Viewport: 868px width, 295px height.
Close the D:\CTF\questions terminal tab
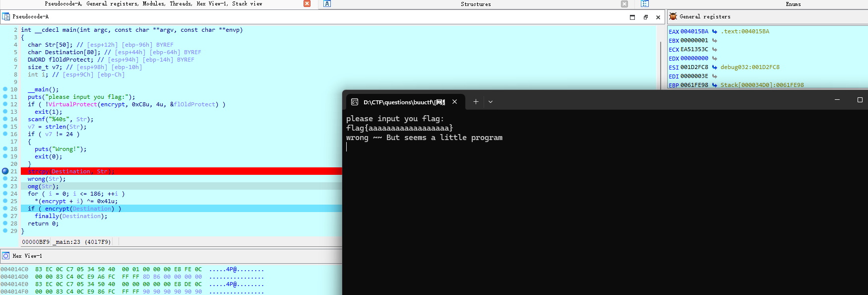click(454, 101)
